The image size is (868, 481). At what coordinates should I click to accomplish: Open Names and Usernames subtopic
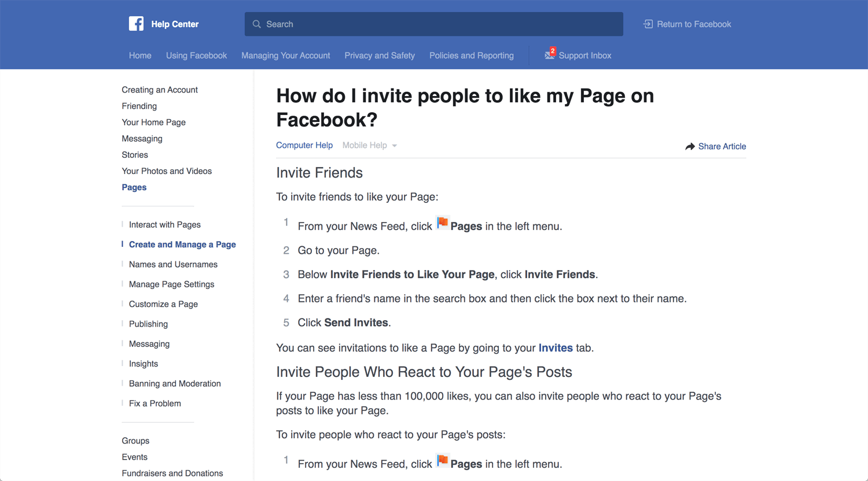[x=173, y=264]
